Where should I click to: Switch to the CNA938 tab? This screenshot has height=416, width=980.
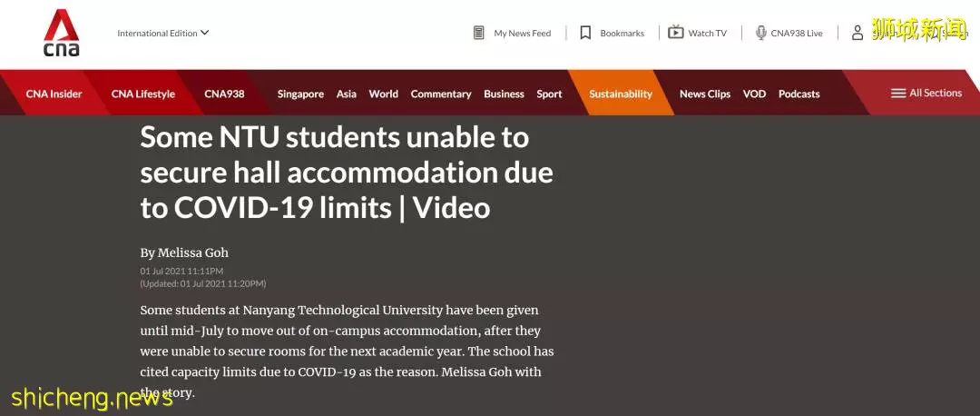click(224, 94)
